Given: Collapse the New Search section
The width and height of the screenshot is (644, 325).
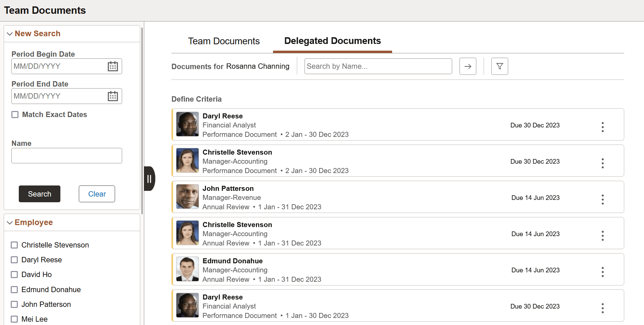Looking at the screenshot, I should point(10,33).
